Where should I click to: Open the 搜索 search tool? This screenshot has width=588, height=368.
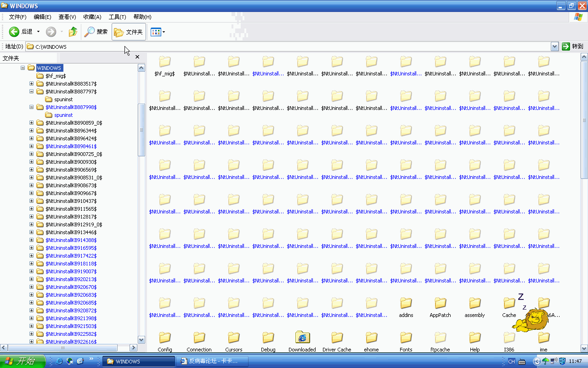(96, 32)
